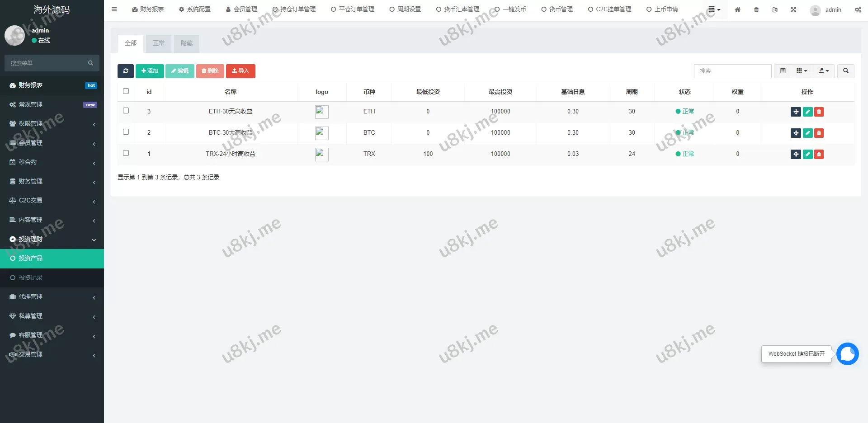
Task: Edit the TRX-24小时高收益 product row
Action: pos(807,154)
